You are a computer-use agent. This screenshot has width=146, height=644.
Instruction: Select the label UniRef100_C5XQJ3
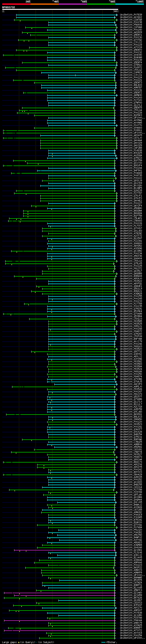(x=131, y=319)
